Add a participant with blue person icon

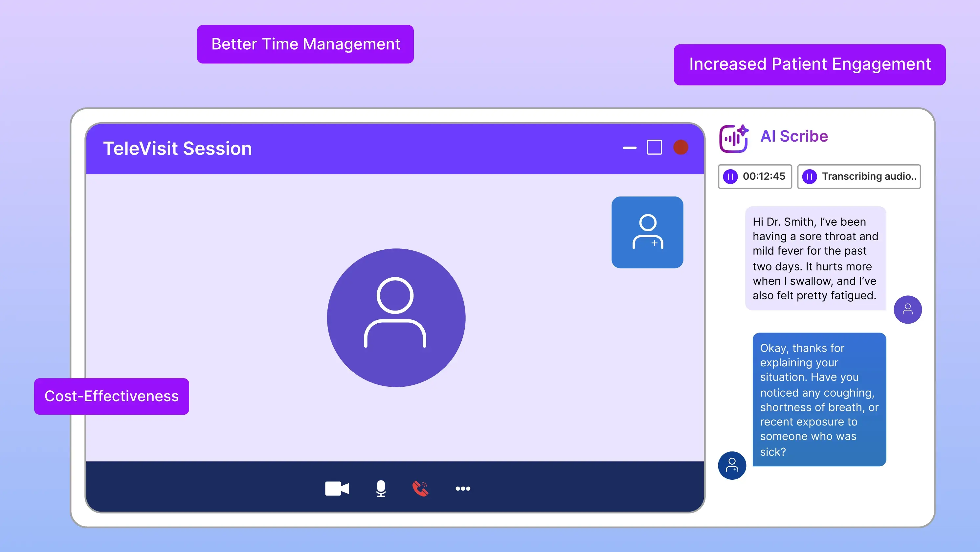click(647, 233)
